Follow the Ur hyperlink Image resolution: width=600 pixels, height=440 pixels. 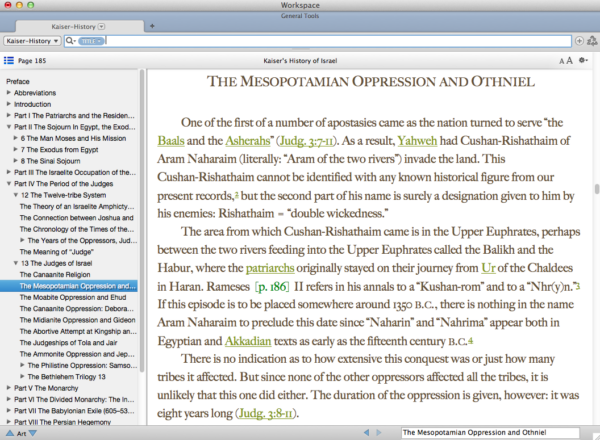click(488, 267)
